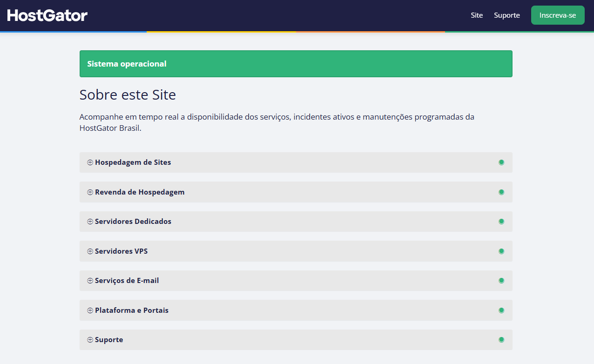Expand Plataforma e Portais plus icon
The width and height of the screenshot is (594, 364).
pyautogui.click(x=90, y=310)
